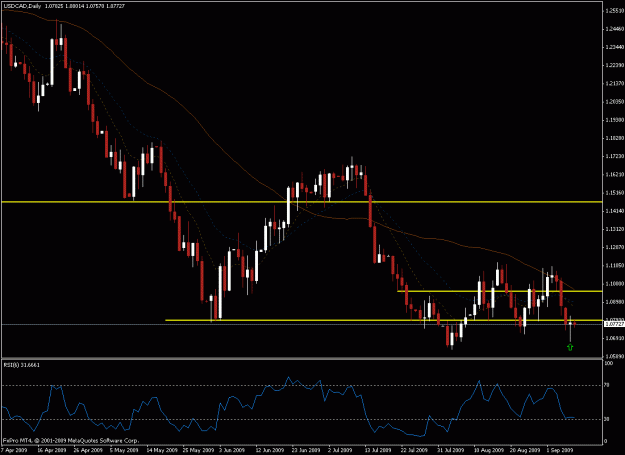Click the RSI 30 dashed level line
The image size is (625, 455).
[302, 419]
